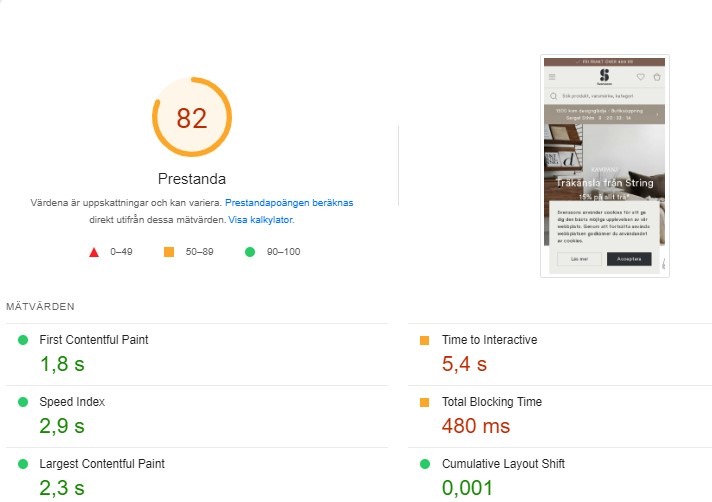Expand the First Contentful Paint metric

tap(93, 340)
